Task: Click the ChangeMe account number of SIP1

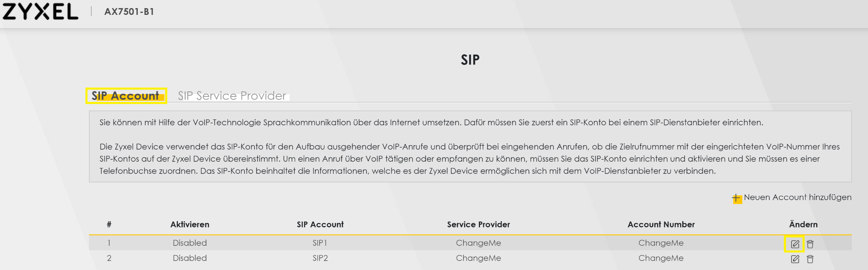Action: 661,243
